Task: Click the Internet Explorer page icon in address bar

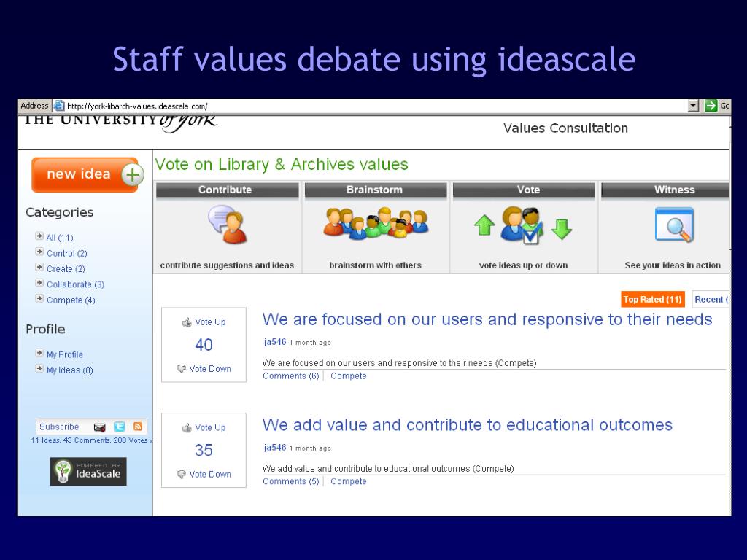Action: pyautogui.click(x=58, y=106)
